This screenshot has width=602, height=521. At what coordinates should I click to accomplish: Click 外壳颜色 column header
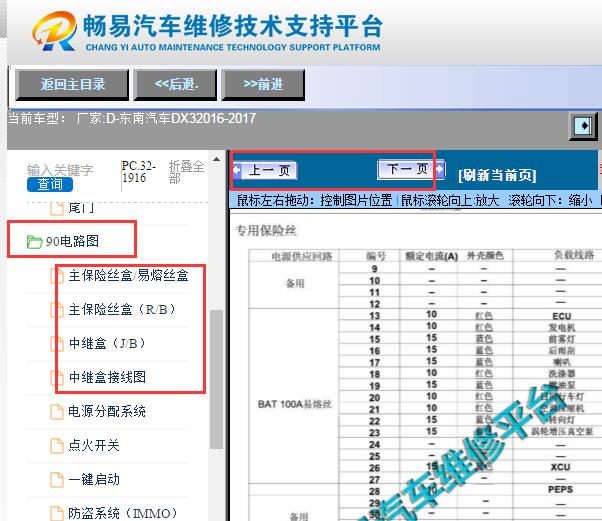(x=485, y=256)
